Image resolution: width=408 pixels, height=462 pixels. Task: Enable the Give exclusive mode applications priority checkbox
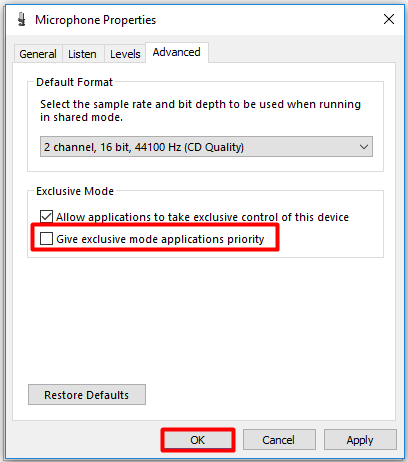coord(46,239)
